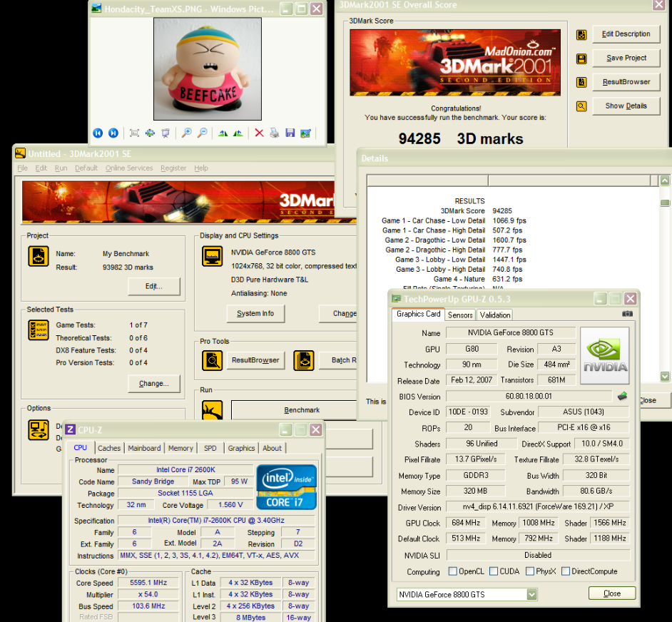Toggle DirectCompute checkbox in GPU-Z
The image size is (672, 622).
pos(566,571)
